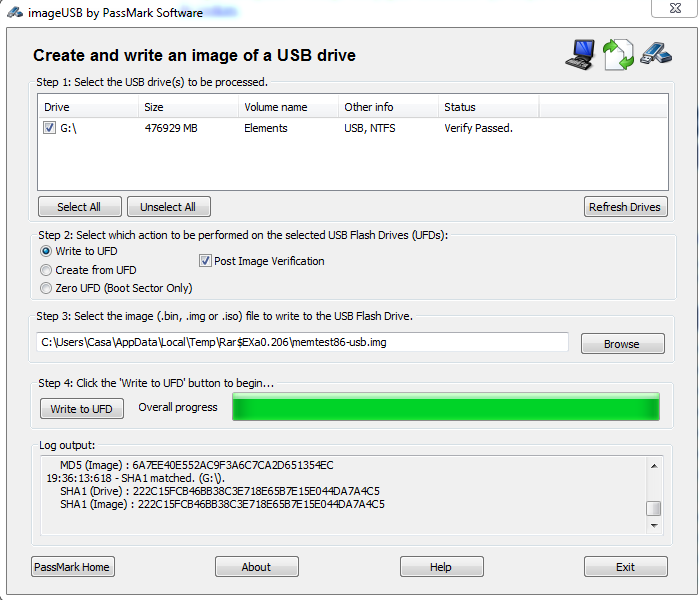The height and width of the screenshot is (600, 699).
Task: Click Exit to quit imageUSB
Action: point(625,567)
